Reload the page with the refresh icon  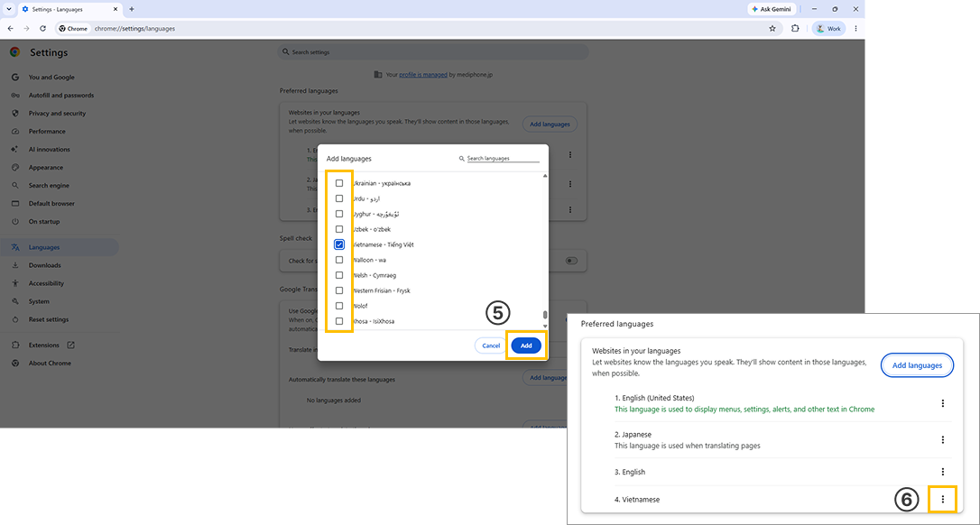point(42,29)
